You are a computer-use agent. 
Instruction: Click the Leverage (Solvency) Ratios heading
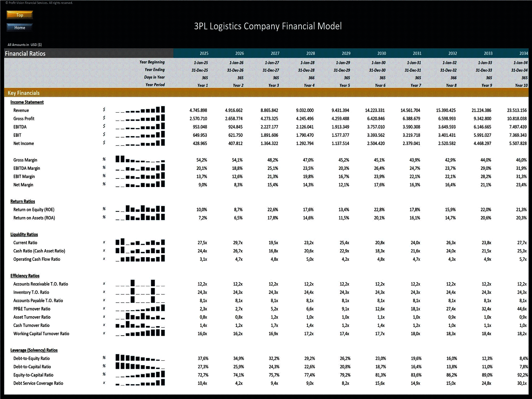[x=34, y=350]
